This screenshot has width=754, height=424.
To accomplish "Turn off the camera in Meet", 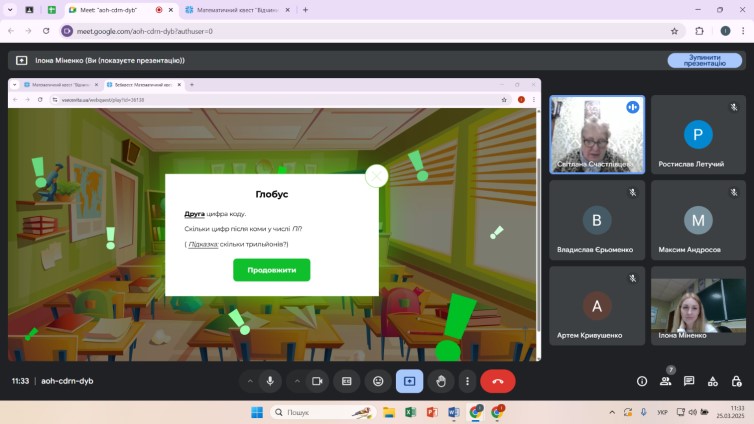I will pyautogui.click(x=318, y=381).
